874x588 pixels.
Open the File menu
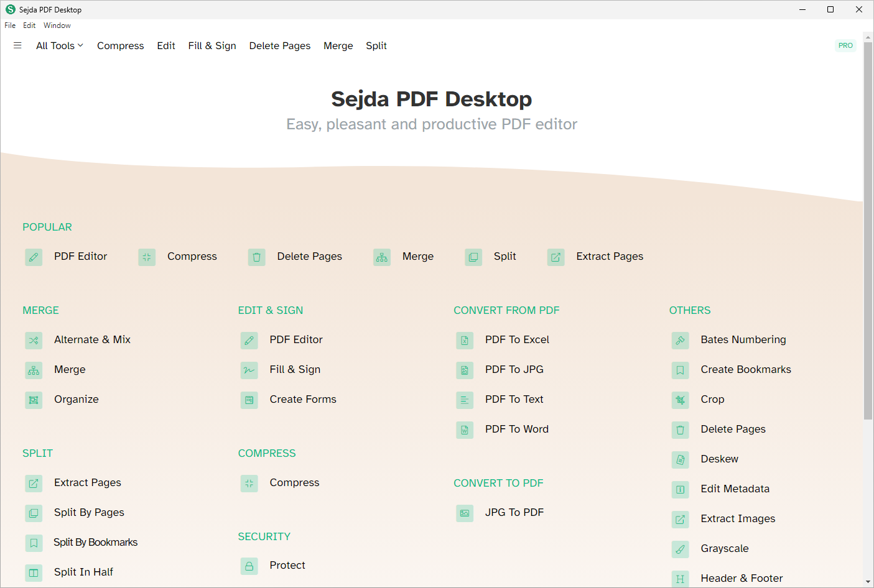pyautogui.click(x=10, y=25)
